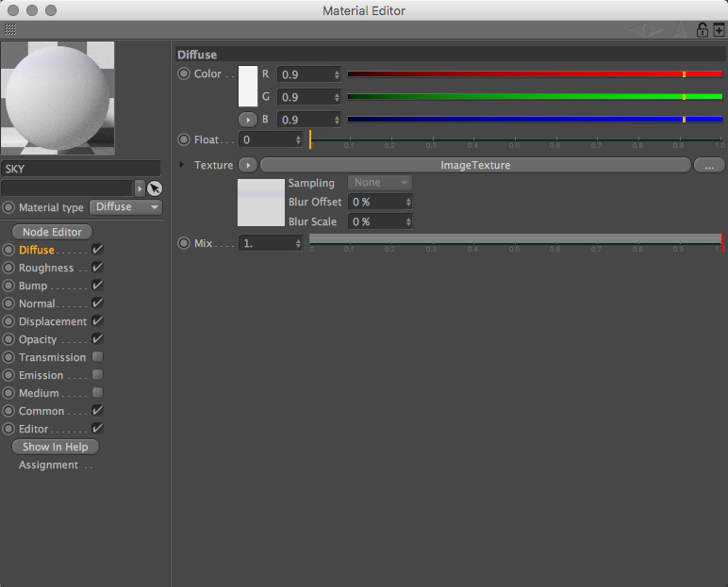Screen dimensions: 728x587
Task: Click the circle icon beside Color parameter
Action: point(184,73)
